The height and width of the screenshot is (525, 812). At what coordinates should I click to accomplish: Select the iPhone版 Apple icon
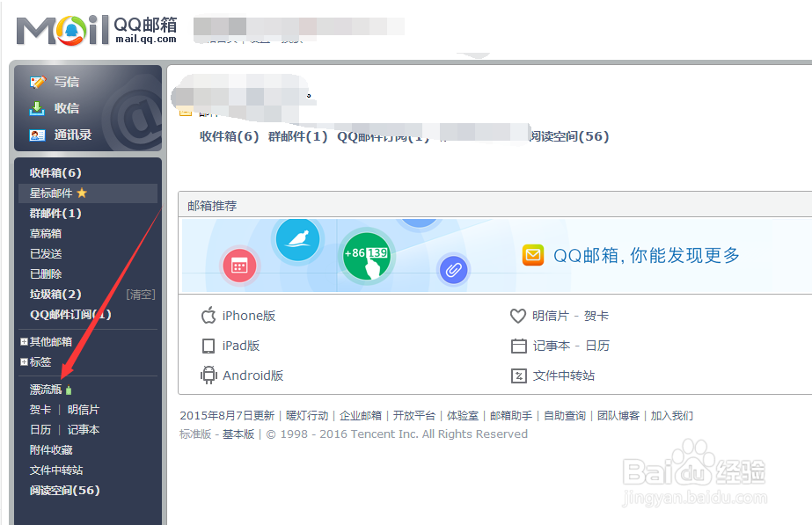pos(208,316)
